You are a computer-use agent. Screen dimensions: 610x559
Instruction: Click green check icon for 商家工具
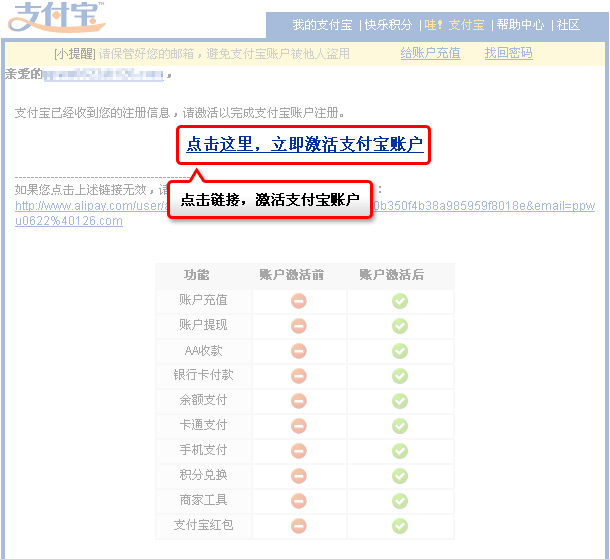coord(400,501)
